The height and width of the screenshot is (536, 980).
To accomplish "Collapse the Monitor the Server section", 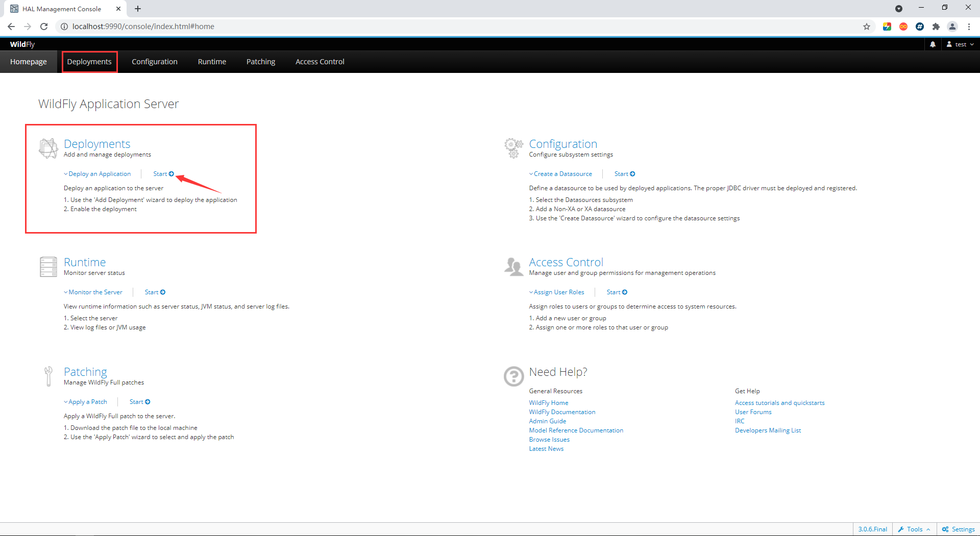I will pyautogui.click(x=93, y=292).
